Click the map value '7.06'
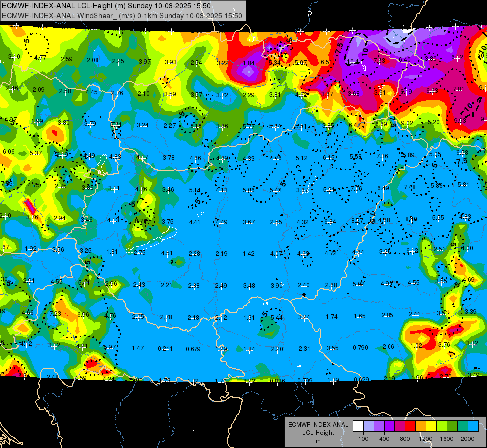 pyautogui.click(x=356, y=188)
